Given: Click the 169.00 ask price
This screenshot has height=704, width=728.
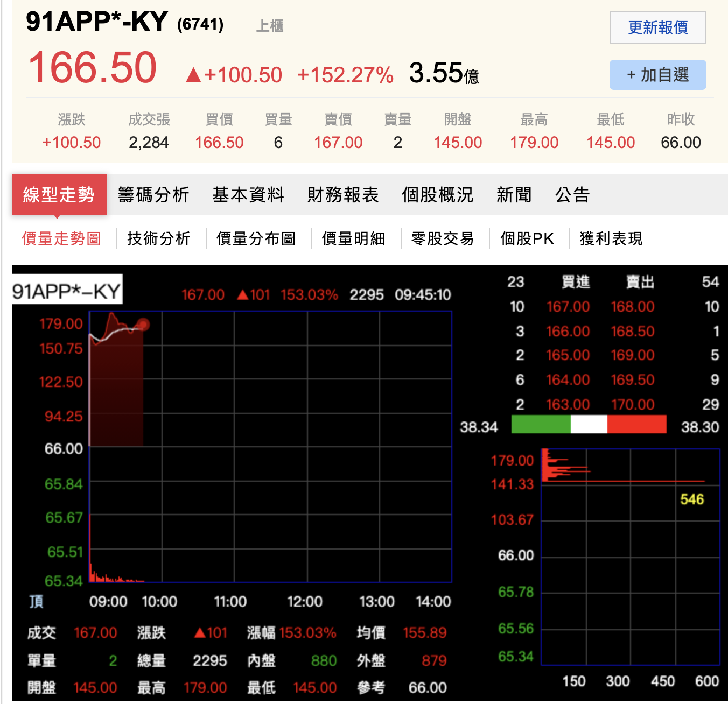Looking at the screenshot, I should click(x=633, y=355).
